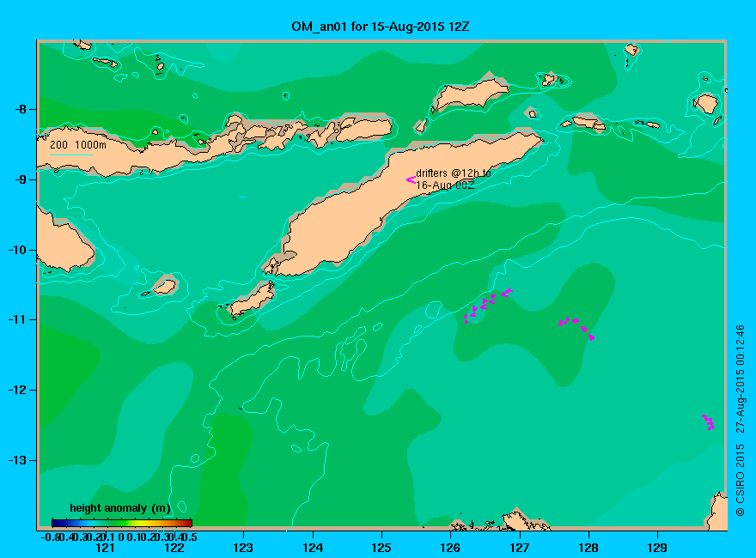Click the drifter marker near 129.7E, 12.5S
The height and width of the screenshot is (558, 756).
pos(708,422)
